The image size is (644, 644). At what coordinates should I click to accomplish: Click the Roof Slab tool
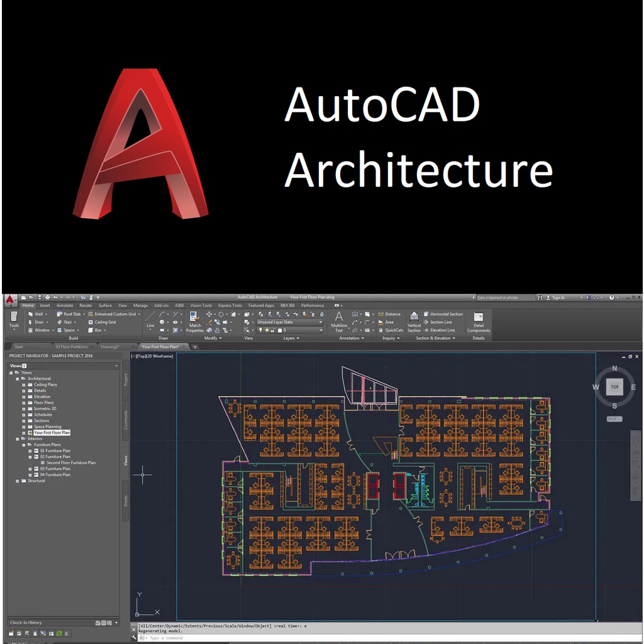(x=72, y=314)
